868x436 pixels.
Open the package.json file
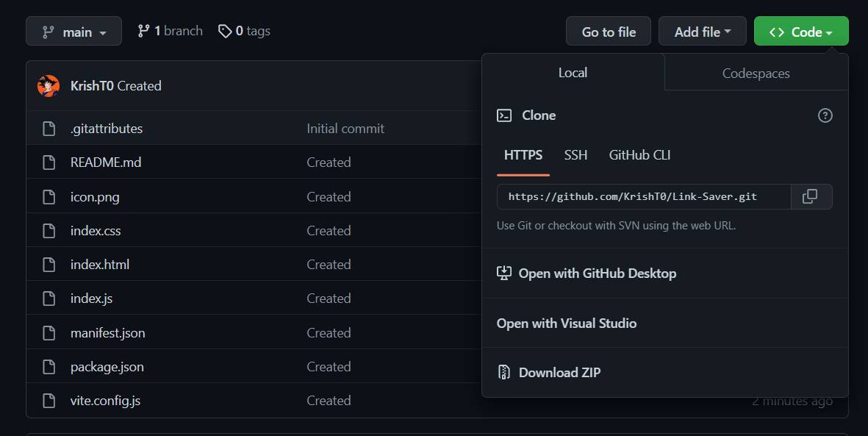pos(107,367)
